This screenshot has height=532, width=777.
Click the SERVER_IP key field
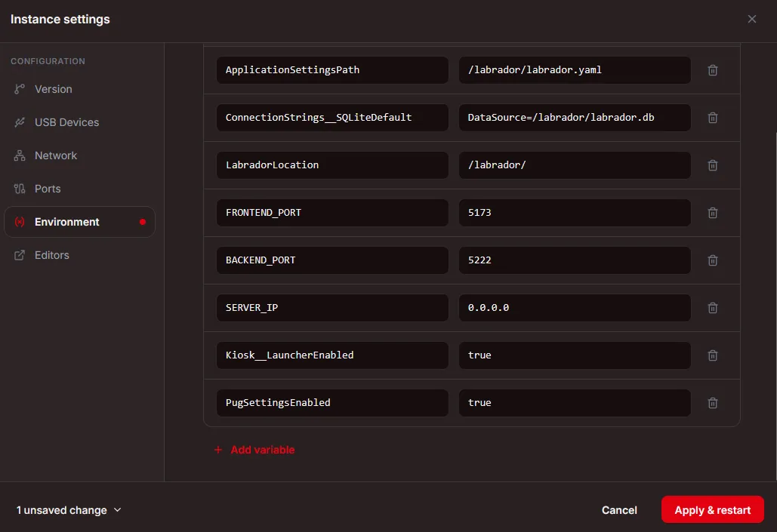click(332, 308)
